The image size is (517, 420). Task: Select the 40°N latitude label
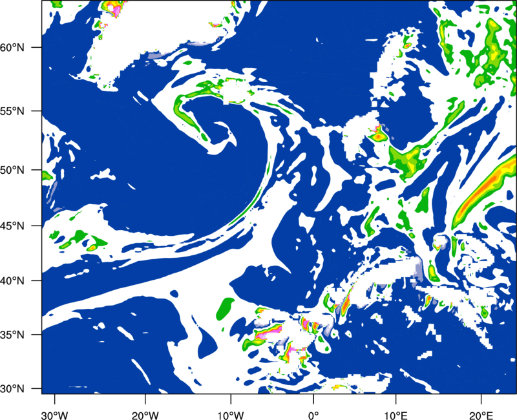click(12, 281)
